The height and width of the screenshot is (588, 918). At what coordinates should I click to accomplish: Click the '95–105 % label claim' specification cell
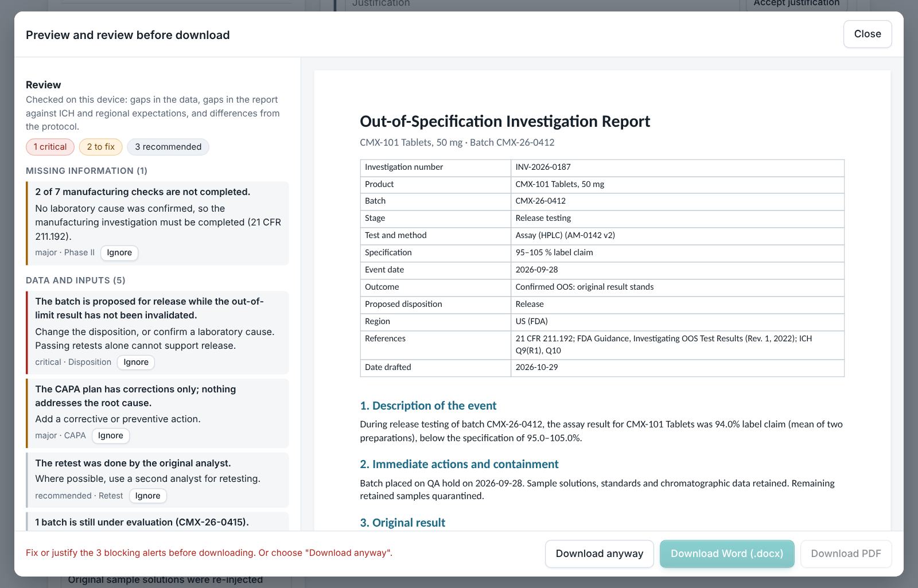[677, 253]
